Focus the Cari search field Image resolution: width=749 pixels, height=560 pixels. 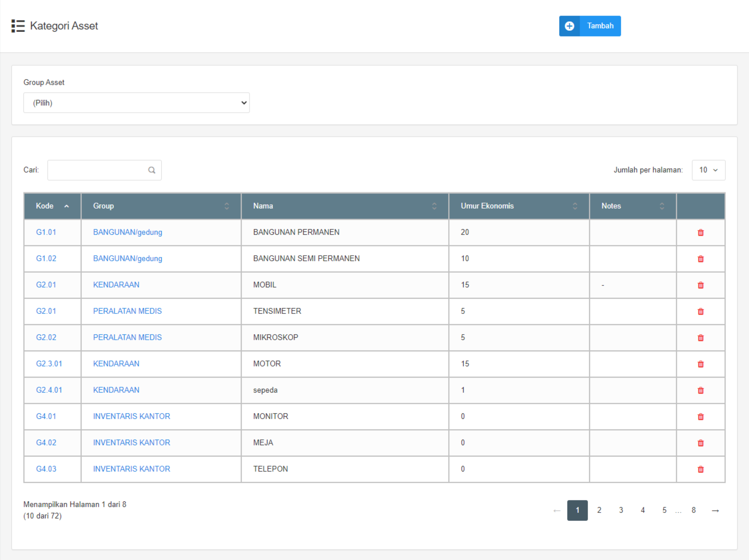tap(98, 170)
